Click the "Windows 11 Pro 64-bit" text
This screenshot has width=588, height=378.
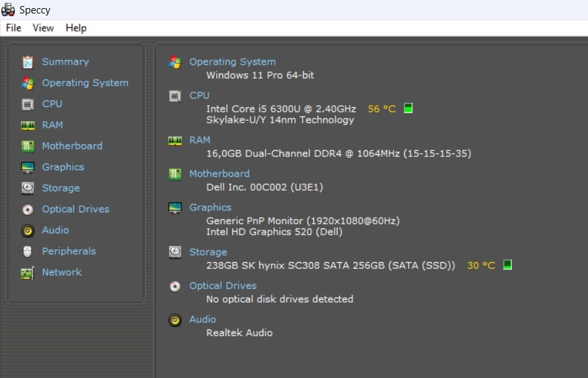click(x=260, y=75)
